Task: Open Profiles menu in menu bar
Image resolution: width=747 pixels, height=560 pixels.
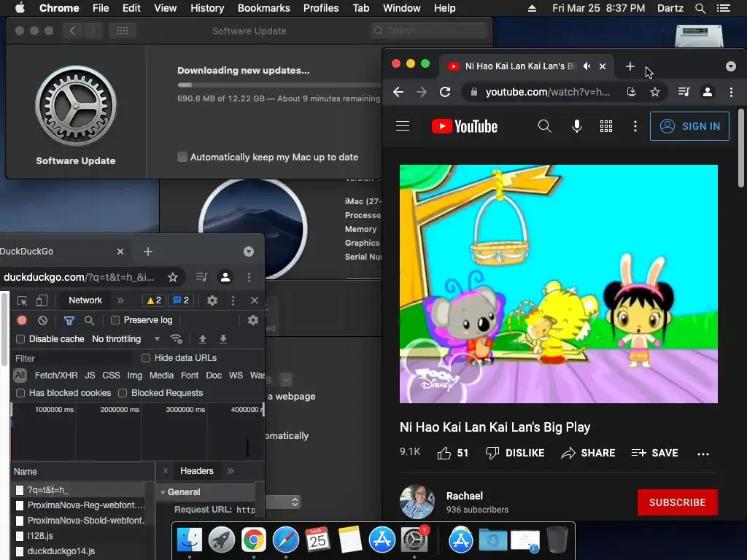Action: [321, 8]
